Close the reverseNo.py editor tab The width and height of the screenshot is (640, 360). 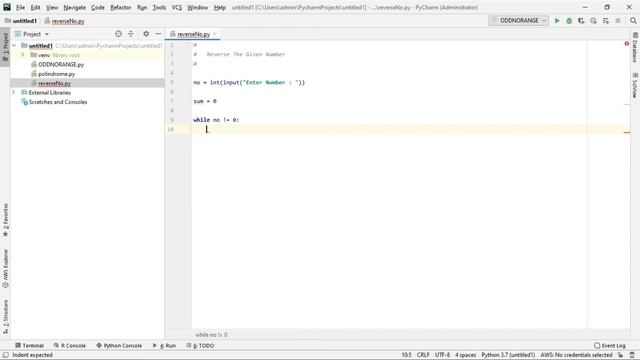click(215, 34)
